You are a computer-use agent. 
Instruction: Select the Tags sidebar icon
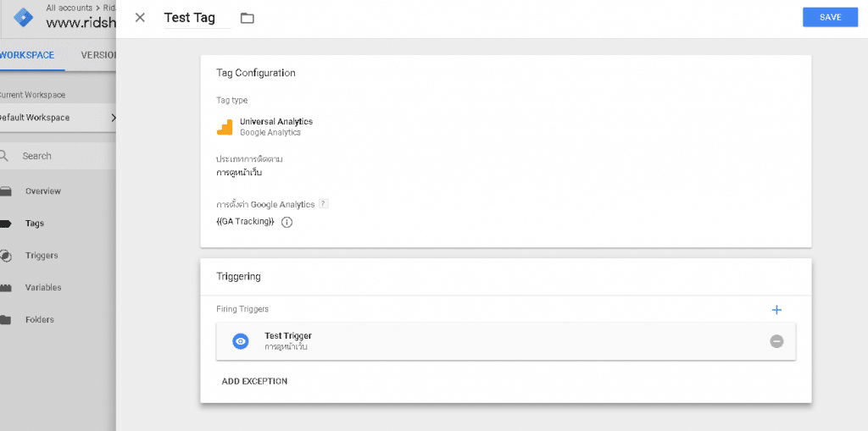(6, 224)
